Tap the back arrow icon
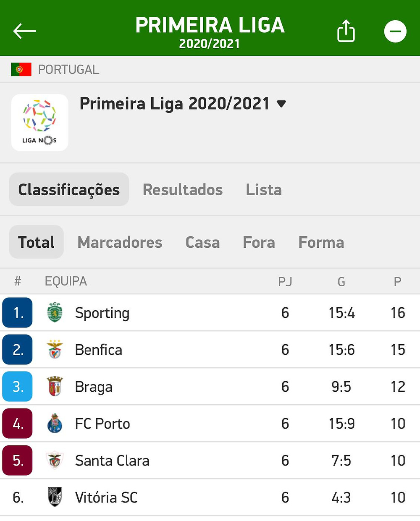This screenshot has height=521, width=420. coord(24,31)
